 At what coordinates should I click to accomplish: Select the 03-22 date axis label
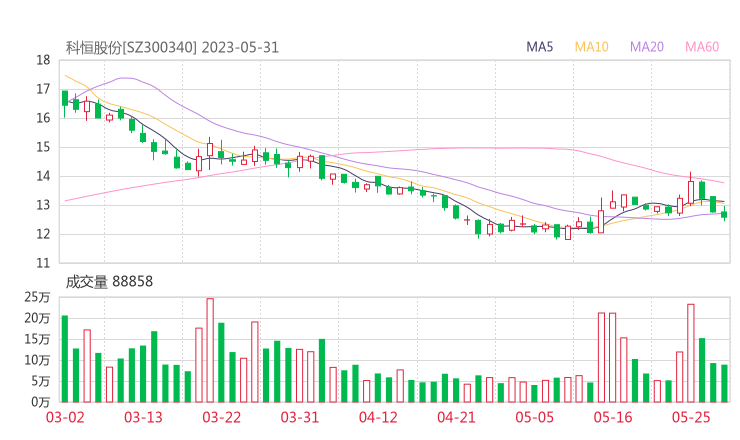(222, 417)
